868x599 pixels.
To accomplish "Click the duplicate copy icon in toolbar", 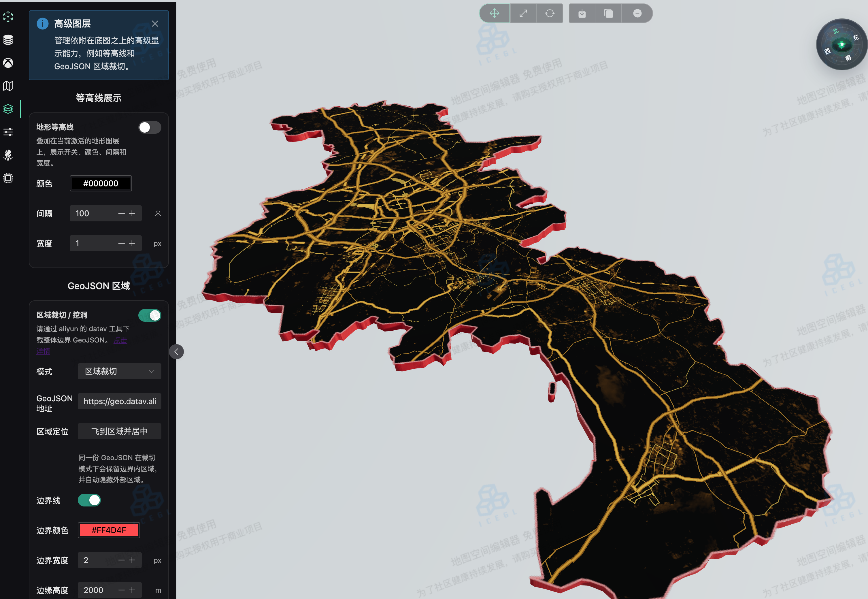I will tap(608, 14).
